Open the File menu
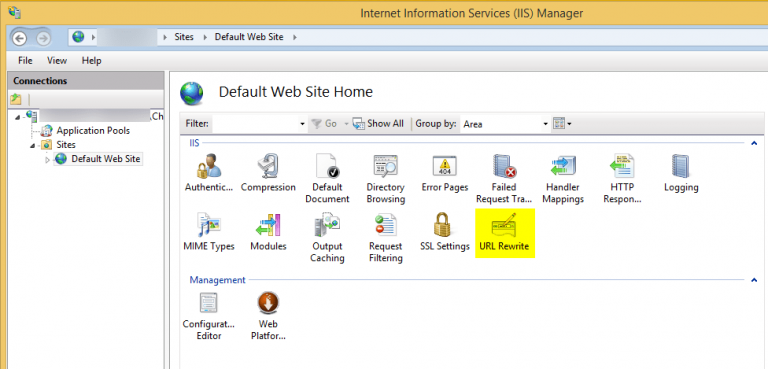Image resolution: width=768 pixels, height=369 pixels. [x=25, y=61]
